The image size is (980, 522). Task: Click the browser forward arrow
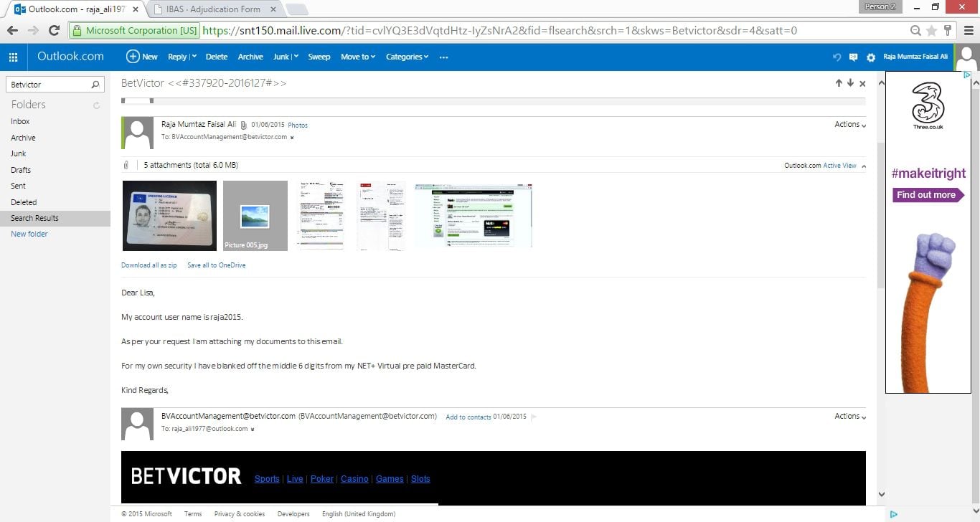pos(33,30)
